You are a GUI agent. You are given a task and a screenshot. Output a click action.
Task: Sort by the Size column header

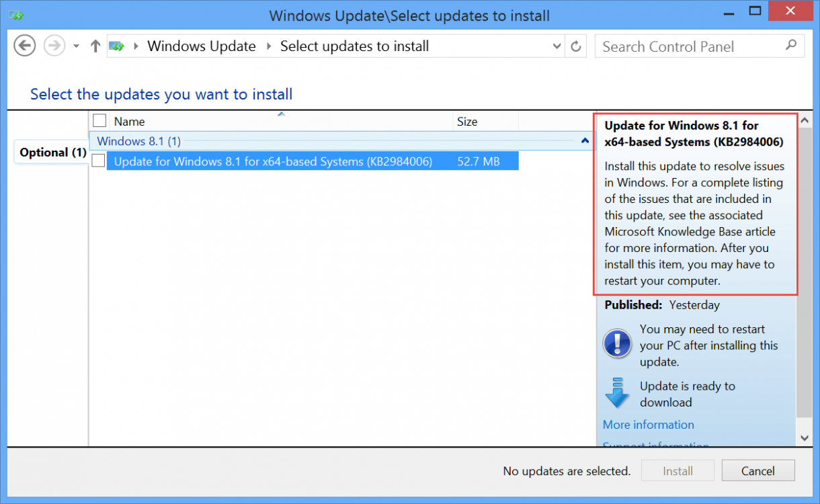click(487, 122)
